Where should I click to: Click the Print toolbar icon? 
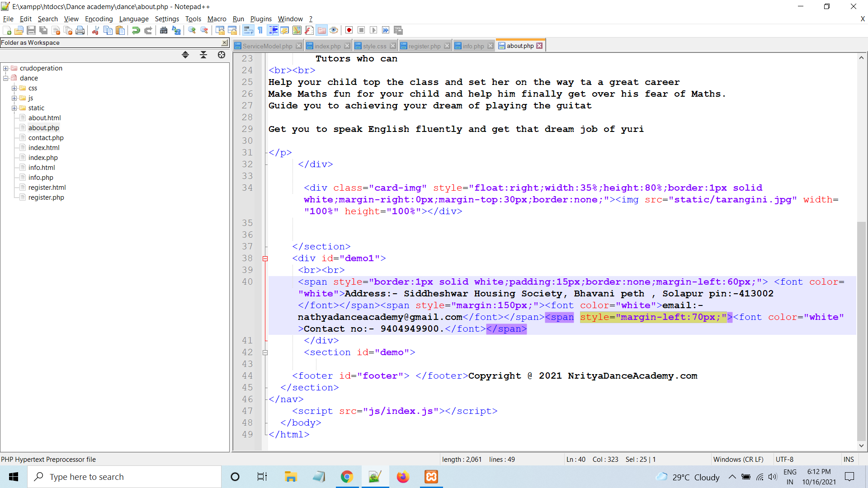coord(80,30)
